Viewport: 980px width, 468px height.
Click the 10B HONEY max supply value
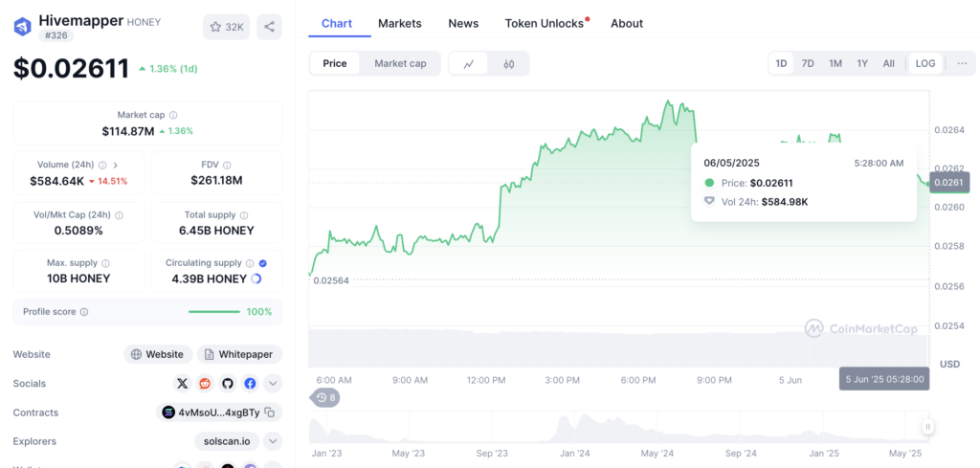coord(78,279)
